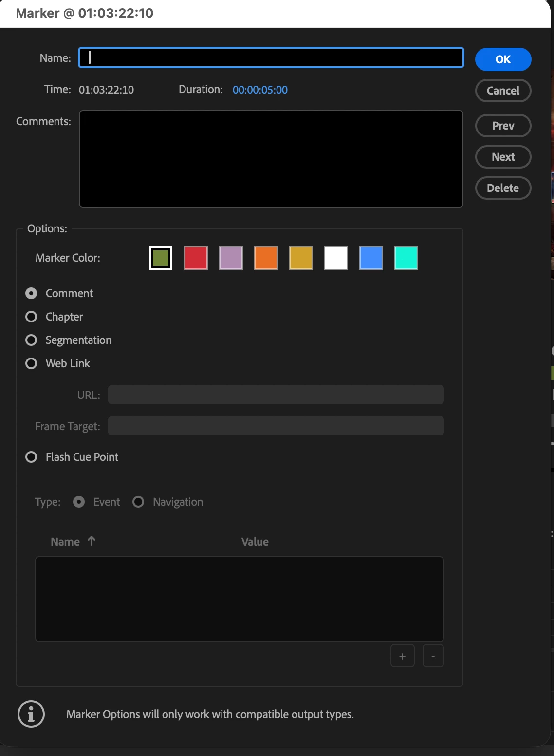Choose the lavender marker color

(x=231, y=258)
